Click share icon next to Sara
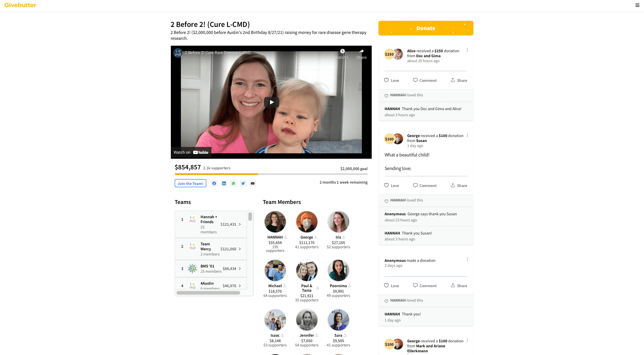This screenshot has width=644, height=355. pos(345,335)
